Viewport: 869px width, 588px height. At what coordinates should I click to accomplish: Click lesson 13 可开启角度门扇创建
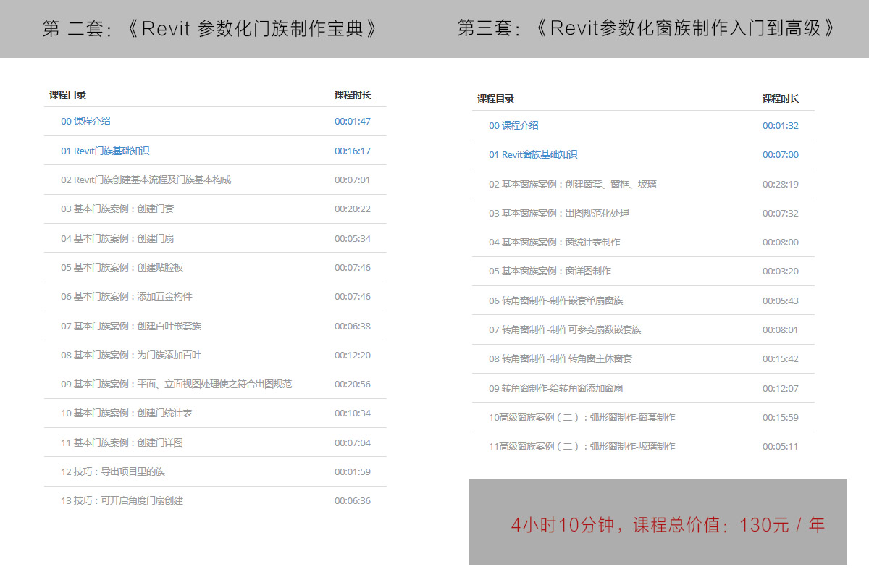pos(122,500)
